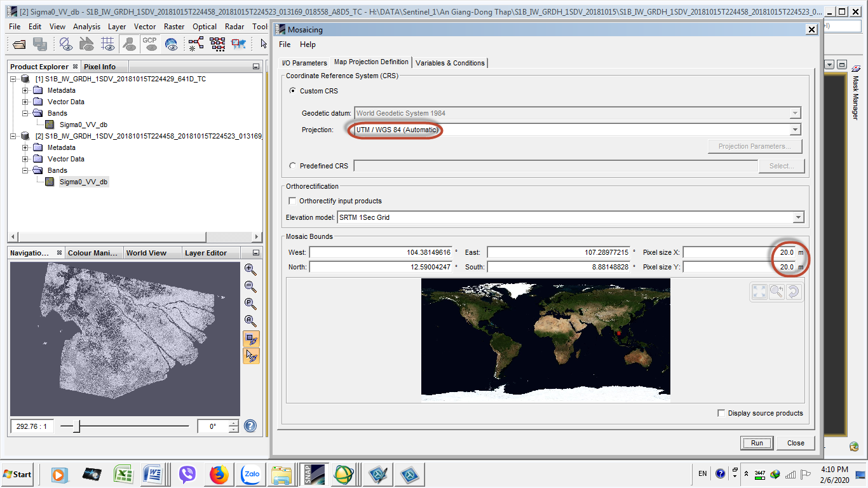Click the West bound input field

(381, 252)
